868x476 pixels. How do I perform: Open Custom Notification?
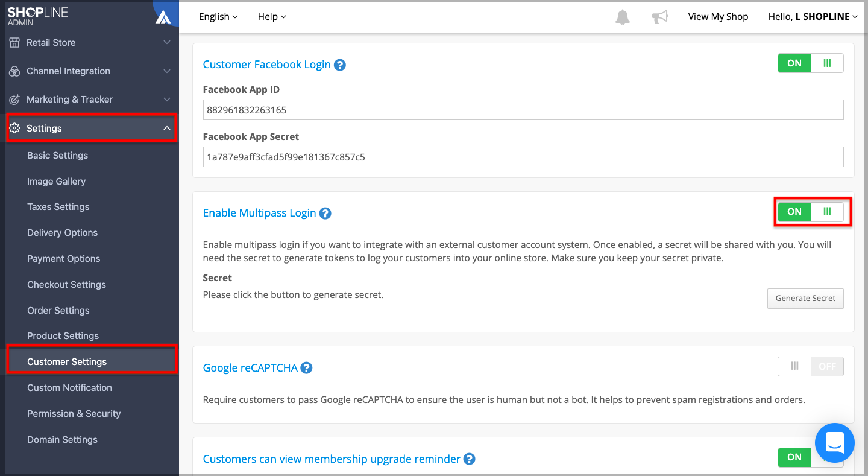69,388
